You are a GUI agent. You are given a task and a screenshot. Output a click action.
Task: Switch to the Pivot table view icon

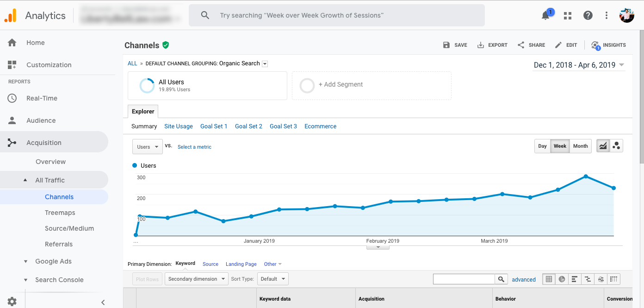pyautogui.click(x=613, y=279)
